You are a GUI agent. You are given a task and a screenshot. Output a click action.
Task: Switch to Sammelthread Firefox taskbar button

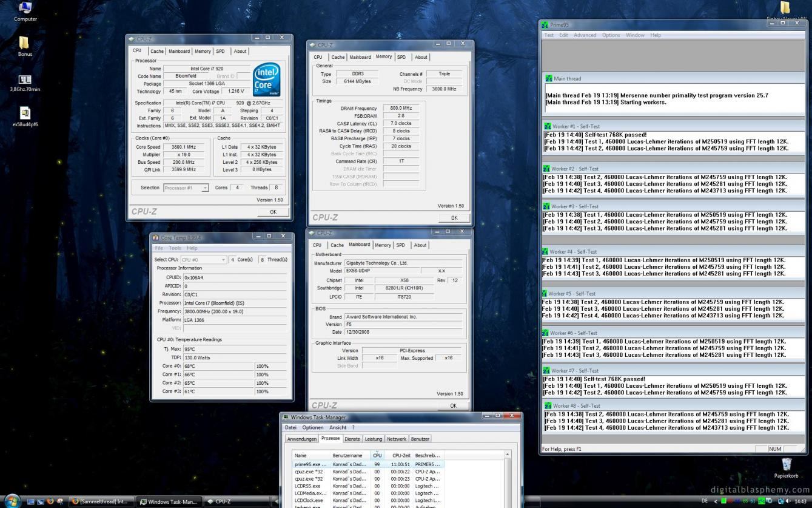pos(101,502)
